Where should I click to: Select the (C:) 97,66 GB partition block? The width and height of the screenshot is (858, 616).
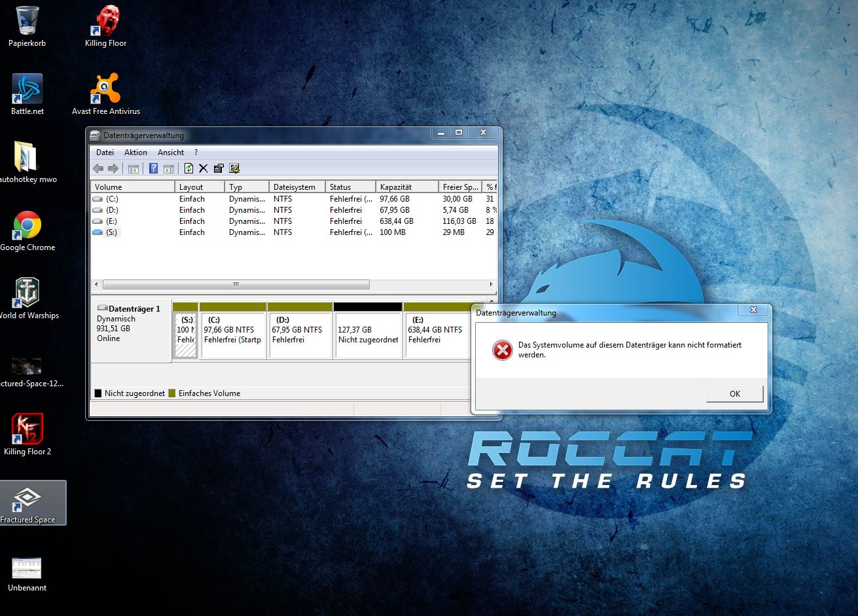coord(233,331)
